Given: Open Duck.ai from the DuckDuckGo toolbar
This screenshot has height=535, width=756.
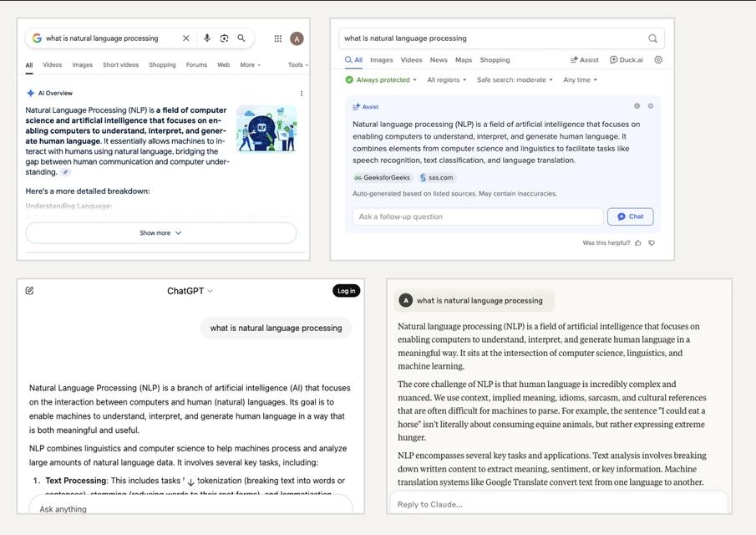Looking at the screenshot, I should coord(626,60).
